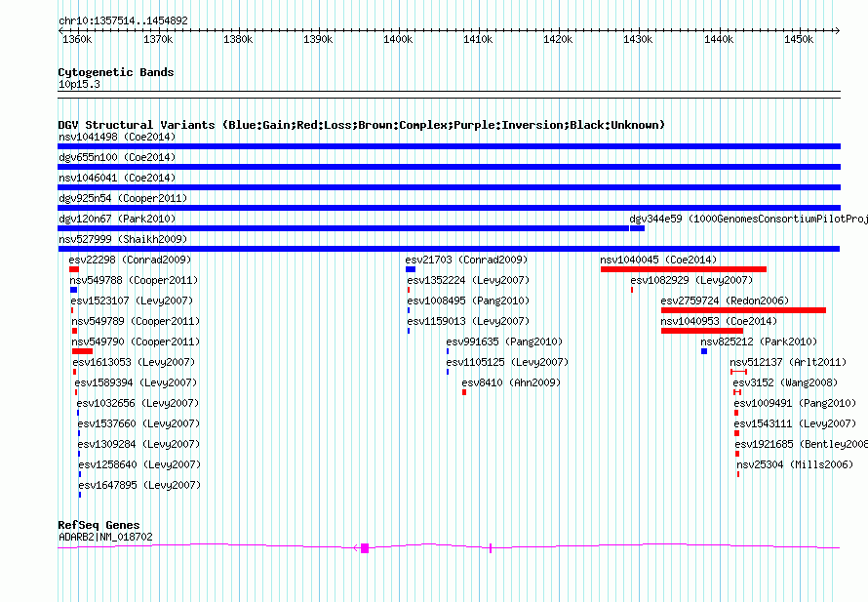Select the 10p15.3 band label

[79, 84]
